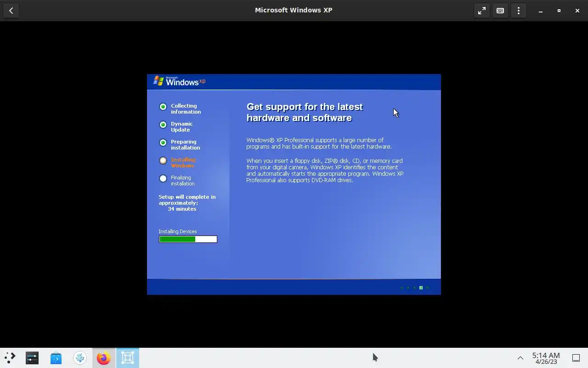Click the 'Preparing installation' label
588x368 pixels.
coord(185,144)
